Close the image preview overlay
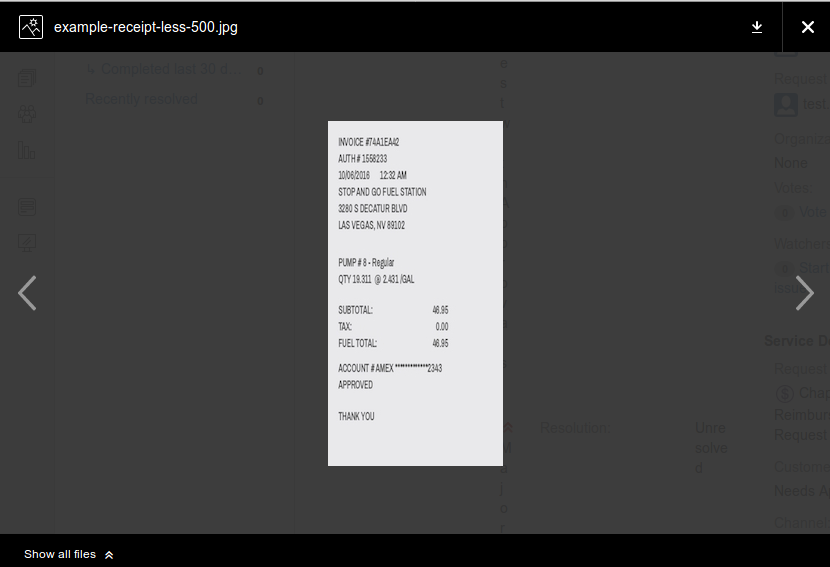 [807, 27]
